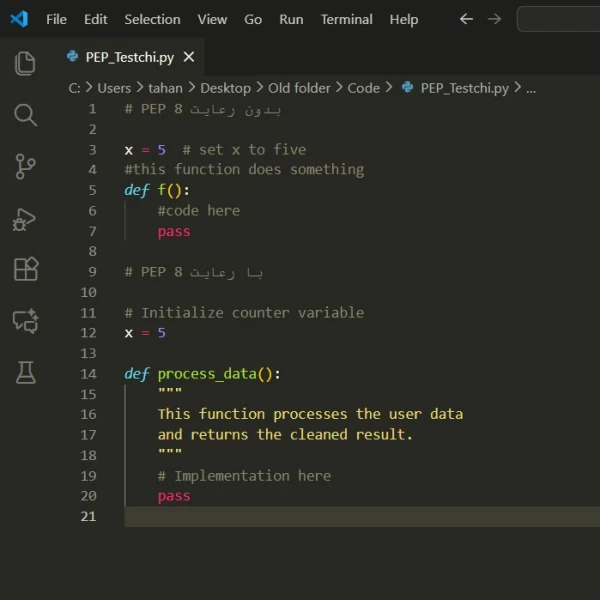Open the Explorer view in activity bar
Image resolution: width=600 pixels, height=600 pixels.
pyautogui.click(x=26, y=63)
